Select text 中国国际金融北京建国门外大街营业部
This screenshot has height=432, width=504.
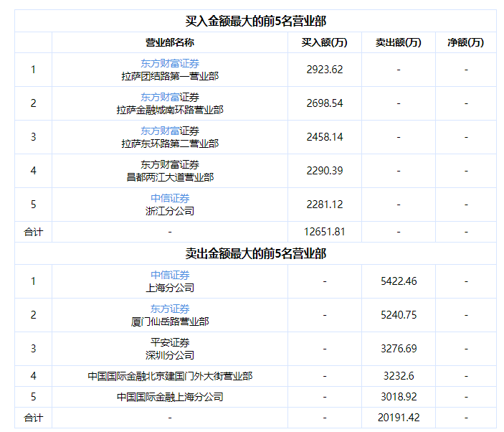(x=170, y=376)
